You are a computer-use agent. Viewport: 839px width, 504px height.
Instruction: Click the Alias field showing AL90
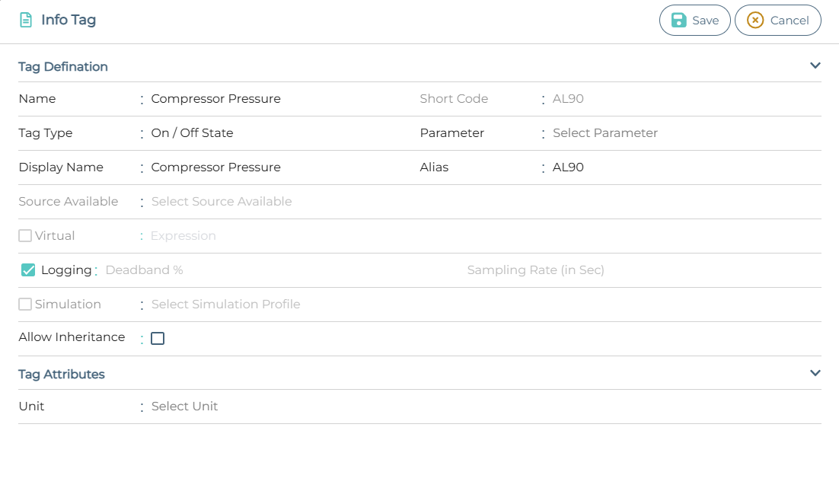click(x=568, y=167)
